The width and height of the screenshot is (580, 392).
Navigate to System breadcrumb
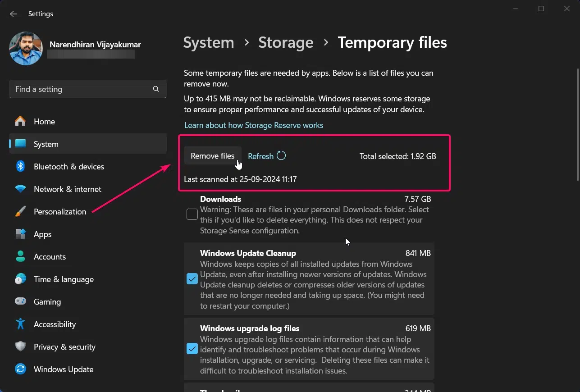tap(209, 43)
